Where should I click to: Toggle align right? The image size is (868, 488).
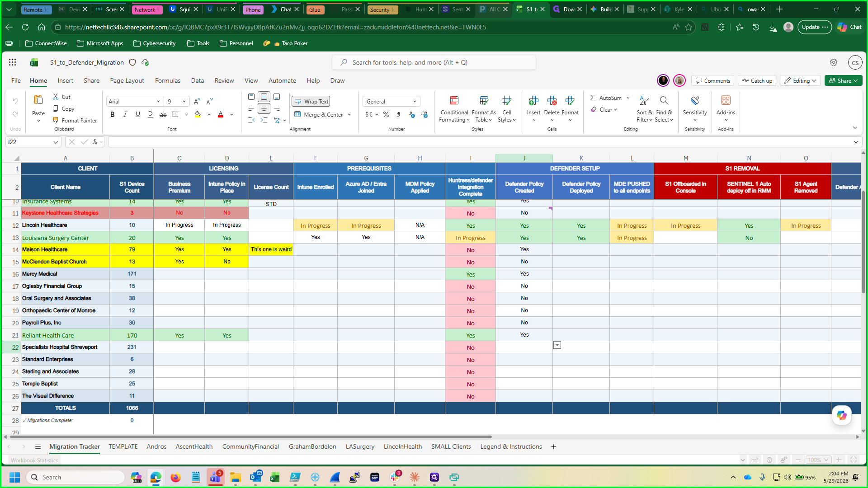coord(277,108)
